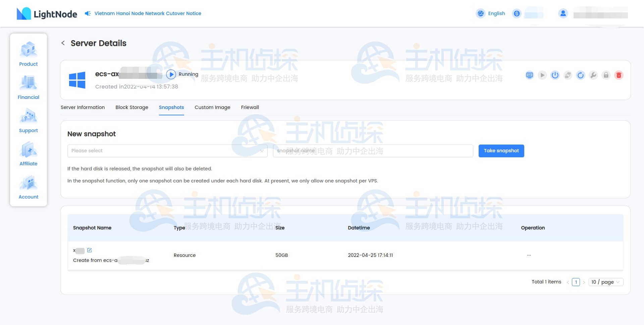Open the Vietnam Hanoi Node Network Cutover Notice

[x=148, y=13]
